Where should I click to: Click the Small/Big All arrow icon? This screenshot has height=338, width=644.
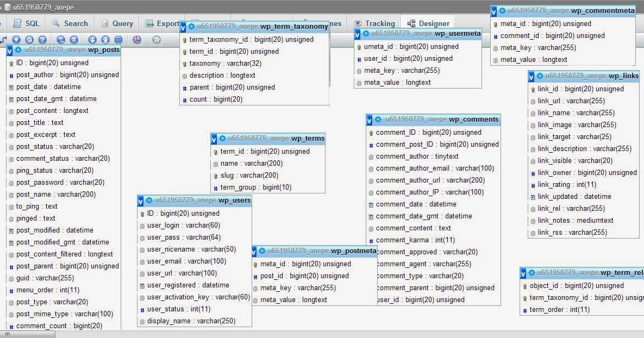tap(92, 39)
